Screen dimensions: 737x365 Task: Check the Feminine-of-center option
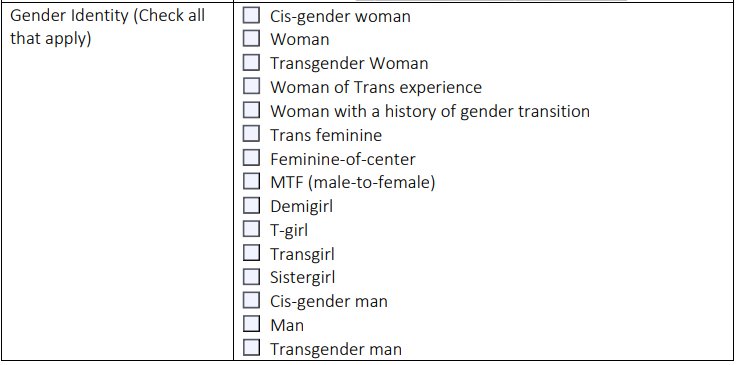coord(251,158)
